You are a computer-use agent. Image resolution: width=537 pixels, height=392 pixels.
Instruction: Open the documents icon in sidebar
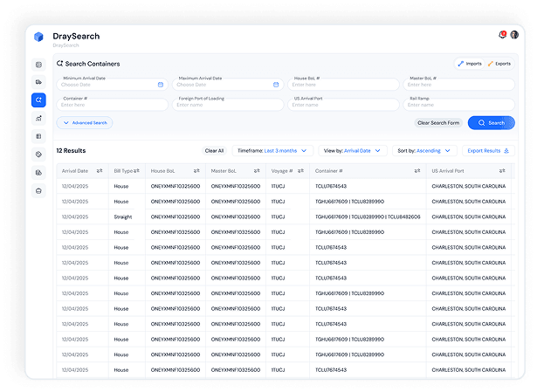click(38, 173)
